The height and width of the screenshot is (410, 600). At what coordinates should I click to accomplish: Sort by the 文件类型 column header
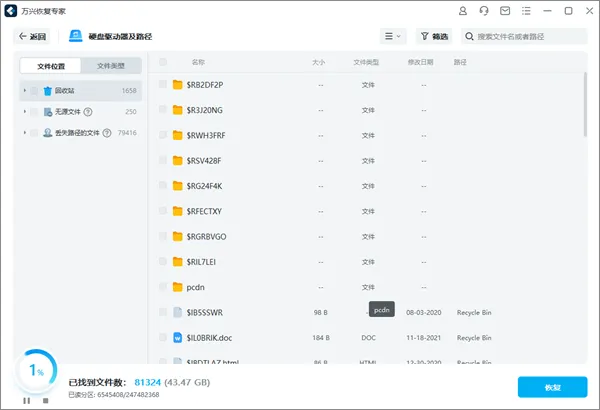coord(366,62)
